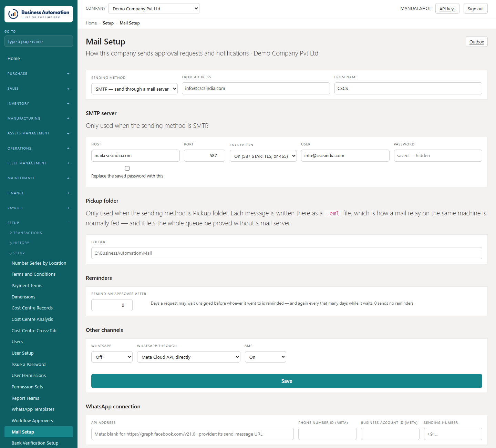Expand the Inventory section plus icon

click(x=68, y=104)
